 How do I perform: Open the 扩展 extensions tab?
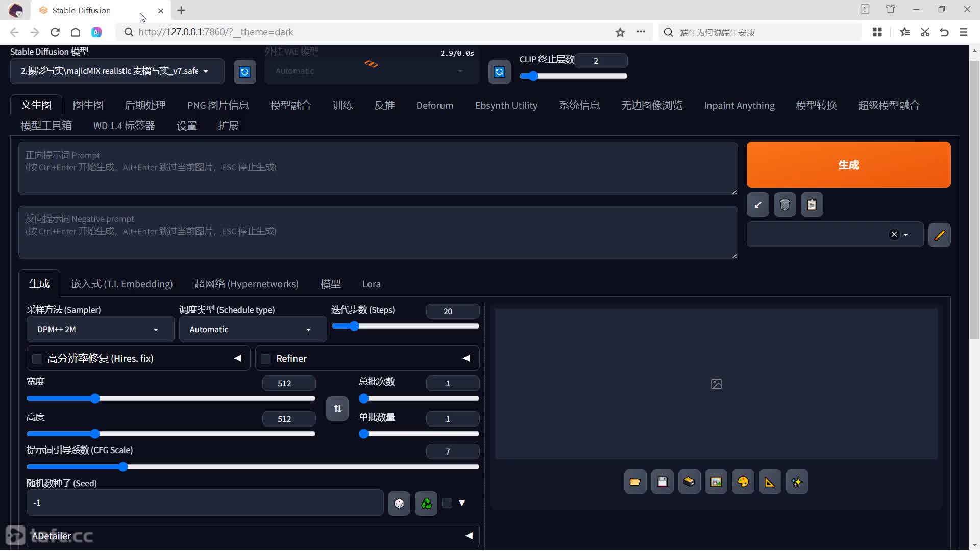tap(229, 126)
